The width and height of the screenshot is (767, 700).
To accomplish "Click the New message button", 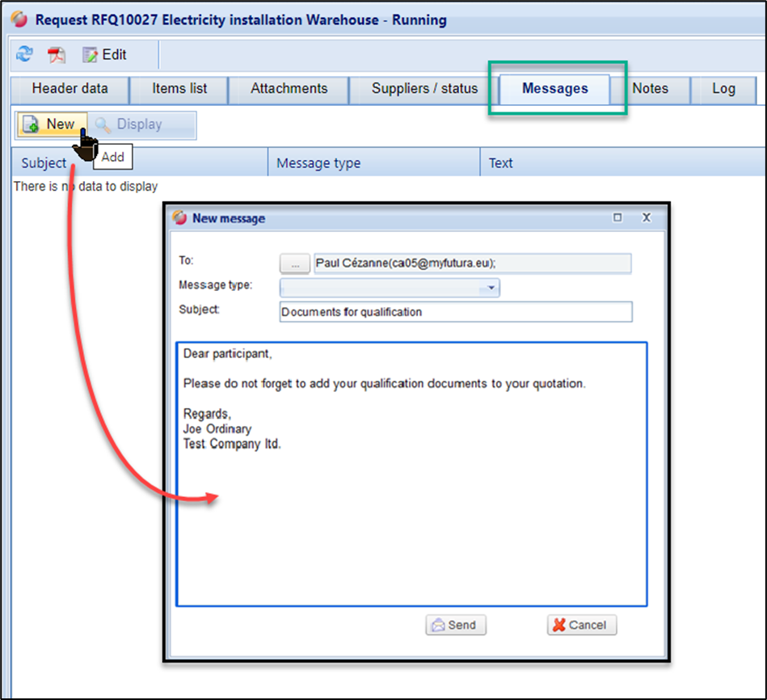I will (x=50, y=124).
